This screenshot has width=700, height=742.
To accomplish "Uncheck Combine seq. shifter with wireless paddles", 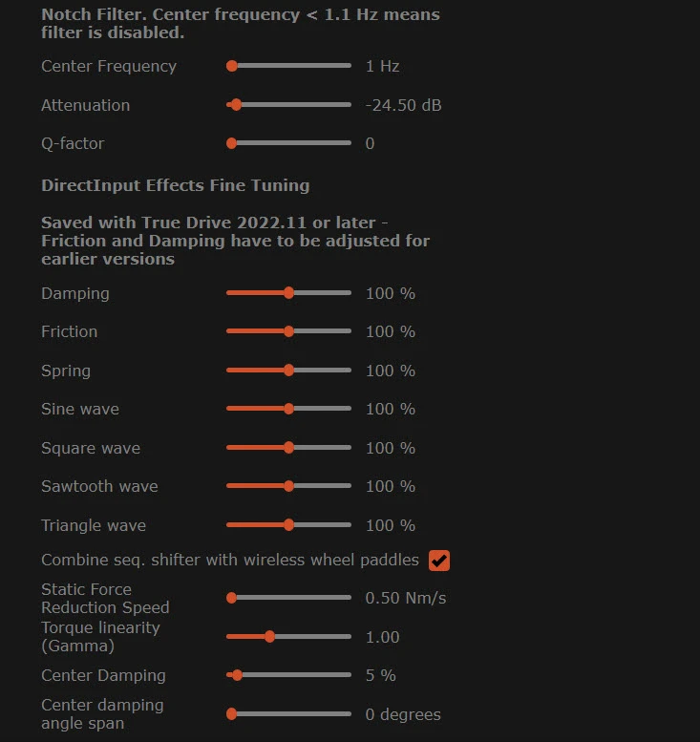I will pyautogui.click(x=439, y=561).
